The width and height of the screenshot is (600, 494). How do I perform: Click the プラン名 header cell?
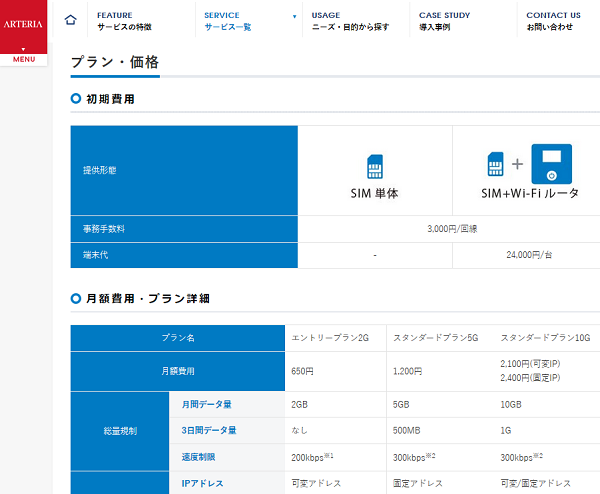[x=178, y=338]
